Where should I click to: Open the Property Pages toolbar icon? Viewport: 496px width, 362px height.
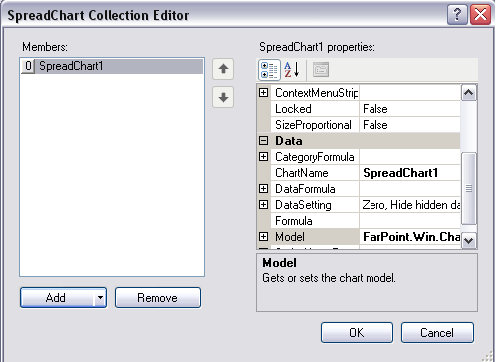(321, 70)
